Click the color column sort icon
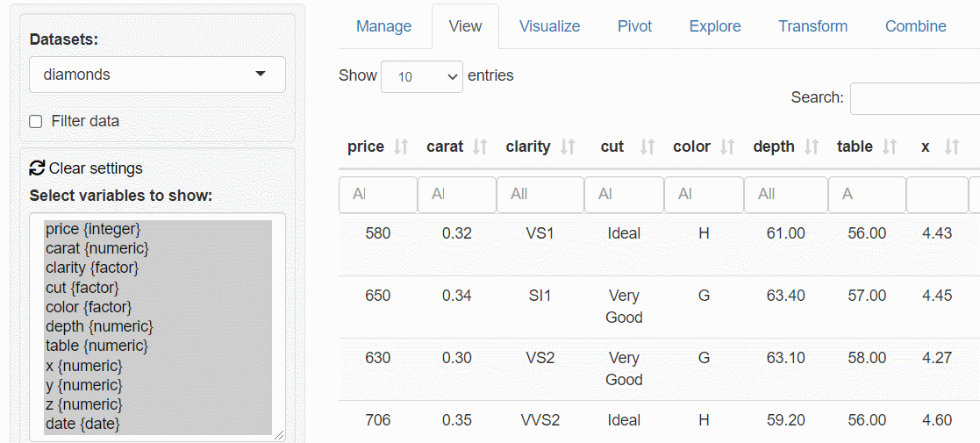 tap(727, 147)
